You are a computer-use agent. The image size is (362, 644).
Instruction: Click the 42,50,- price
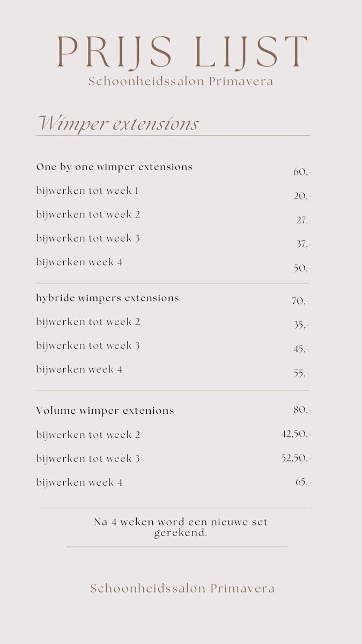tap(296, 434)
